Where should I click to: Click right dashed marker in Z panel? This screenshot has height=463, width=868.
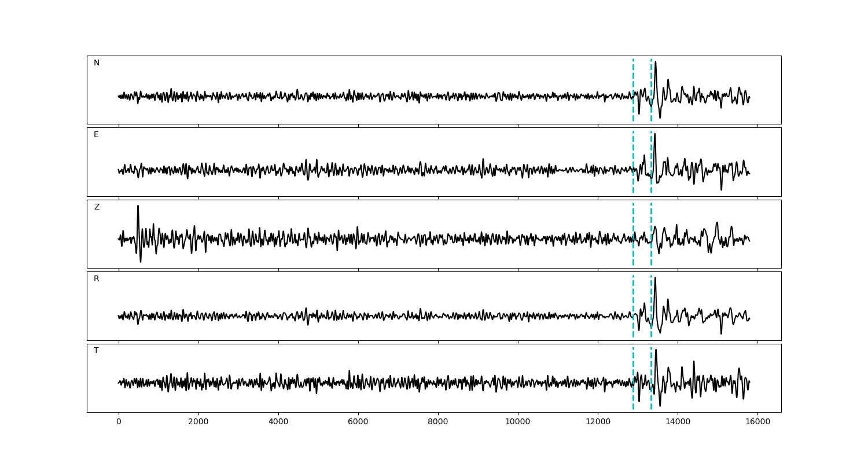[x=651, y=220]
